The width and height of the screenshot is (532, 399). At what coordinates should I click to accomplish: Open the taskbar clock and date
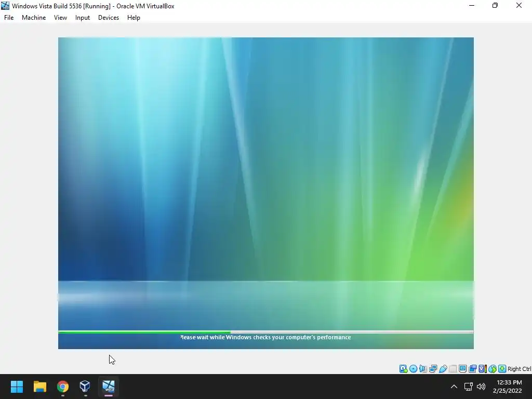coord(508,387)
